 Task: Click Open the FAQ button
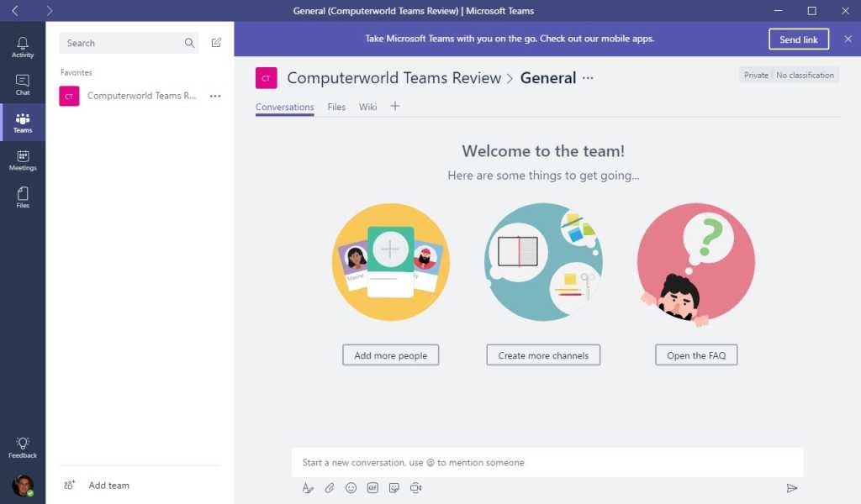[x=696, y=354]
